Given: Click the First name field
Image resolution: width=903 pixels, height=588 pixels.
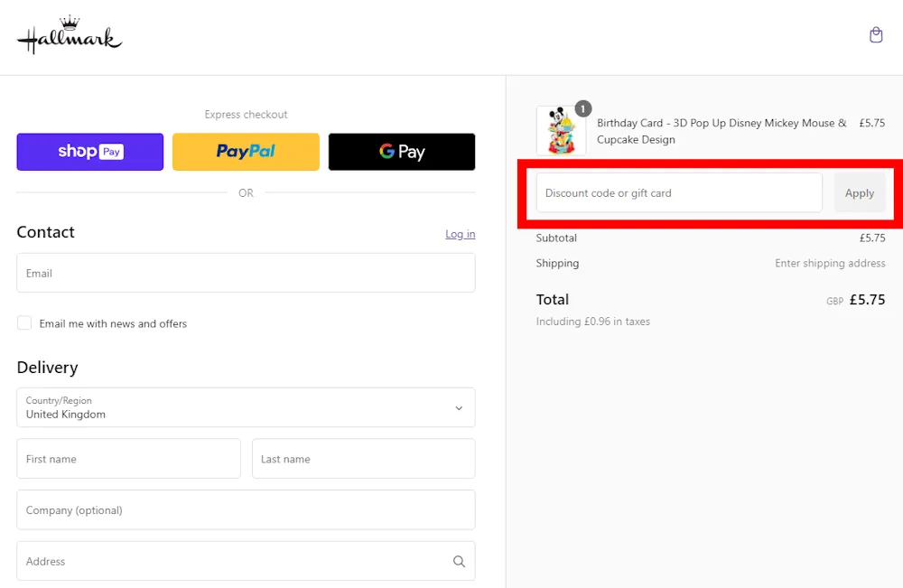Looking at the screenshot, I should [x=128, y=459].
